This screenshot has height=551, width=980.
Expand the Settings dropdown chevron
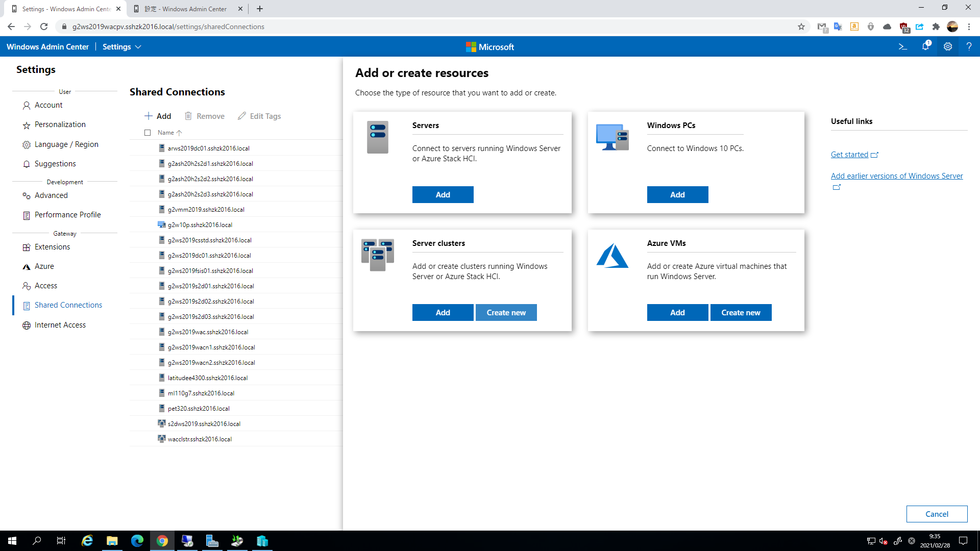(138, 46)
